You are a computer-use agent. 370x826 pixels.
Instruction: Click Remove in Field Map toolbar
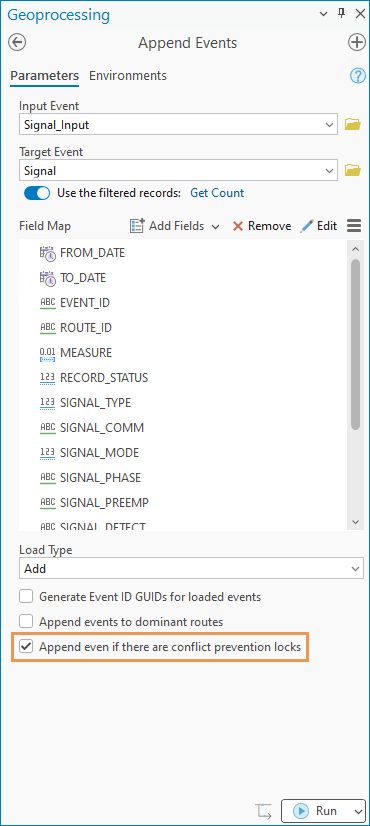tap(262, 226)
